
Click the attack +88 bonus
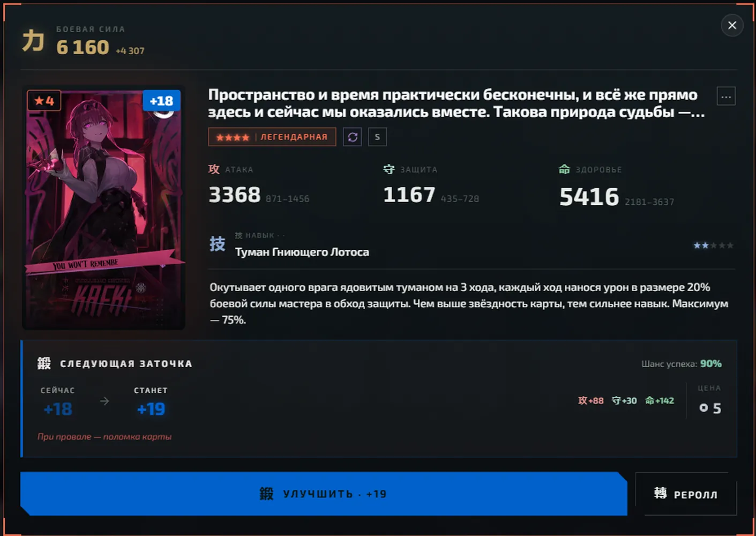click(x=590, y=400)
